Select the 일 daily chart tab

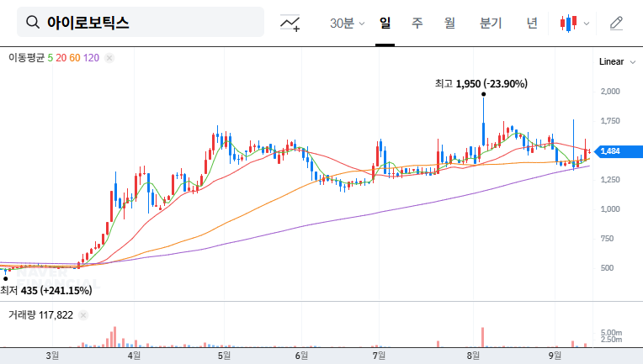coord(385,23)
